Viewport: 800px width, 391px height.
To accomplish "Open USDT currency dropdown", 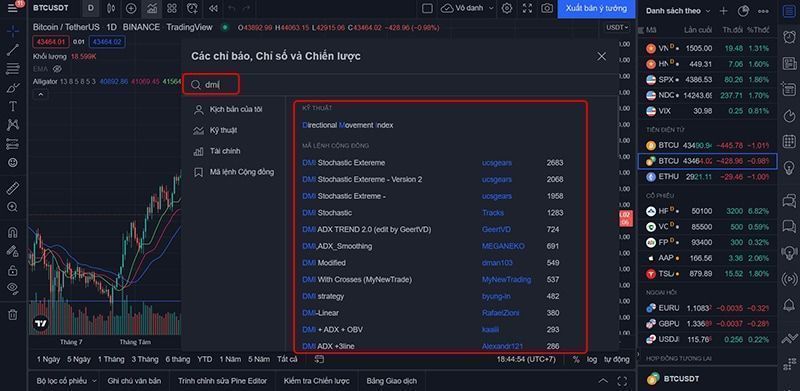I will (x=617, y=28).
